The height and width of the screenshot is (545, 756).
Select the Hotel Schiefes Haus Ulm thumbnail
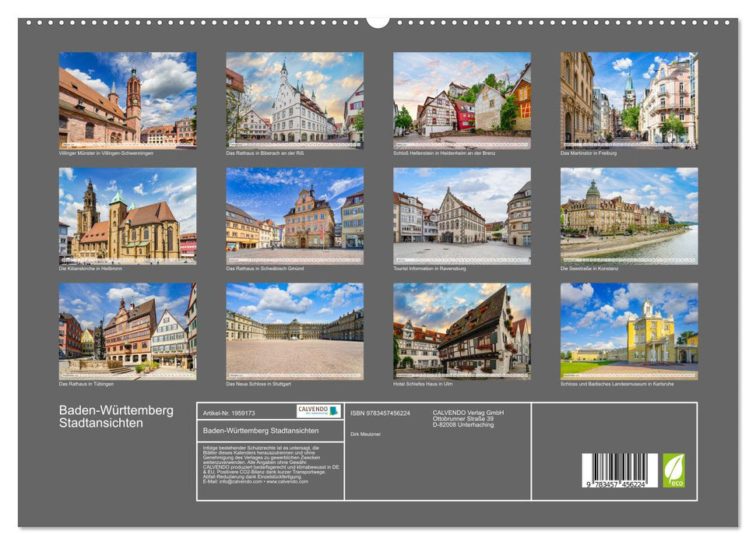point(462,331)
